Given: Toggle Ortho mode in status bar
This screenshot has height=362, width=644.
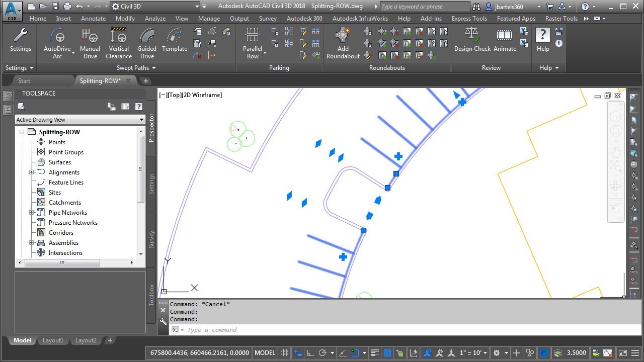Looking at the screenshot, I should (x=310, y=353).
